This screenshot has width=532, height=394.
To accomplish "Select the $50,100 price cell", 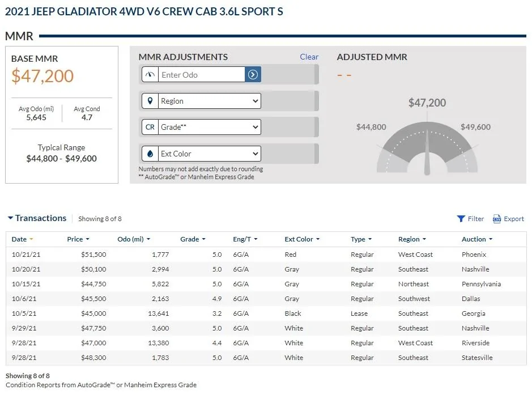I will [93, 269].
